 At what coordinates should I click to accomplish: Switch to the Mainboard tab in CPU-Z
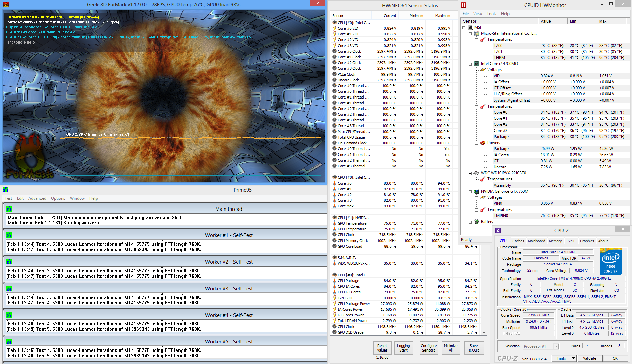click(x=537, y=241)
